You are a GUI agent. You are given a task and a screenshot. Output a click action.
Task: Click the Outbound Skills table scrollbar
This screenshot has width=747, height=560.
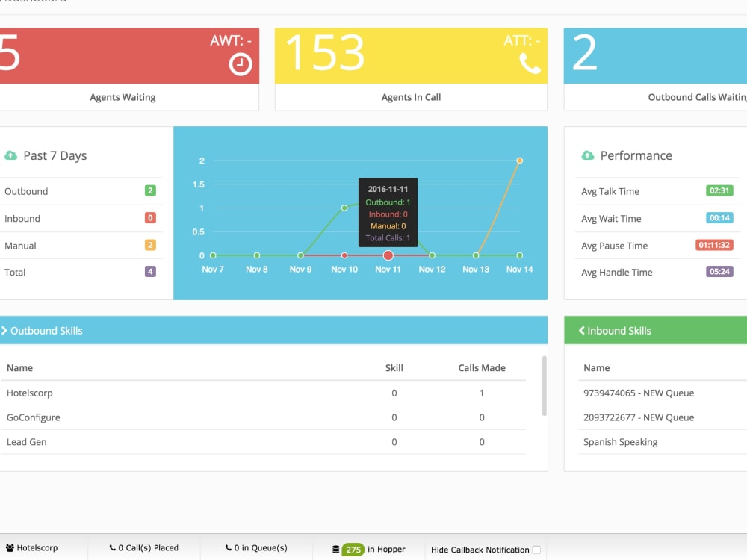(x=544, y=386)
